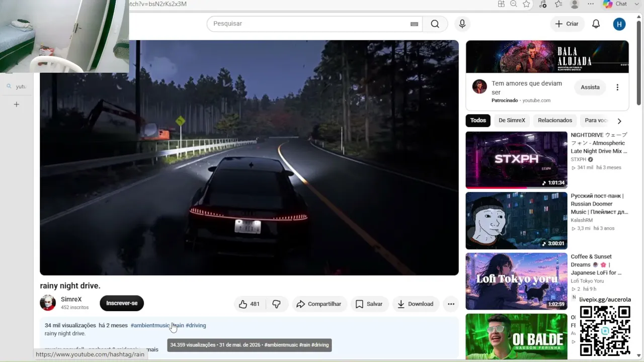The width and height of the screenshot is (644, 362).
Task: Select the Todos filter chip
Action: point(478,120)
